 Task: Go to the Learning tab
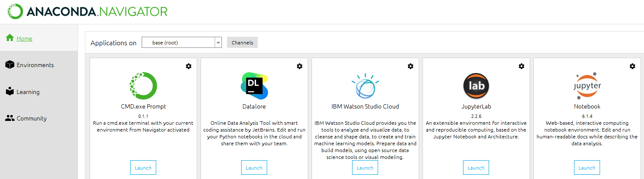[x=39, y=92]
